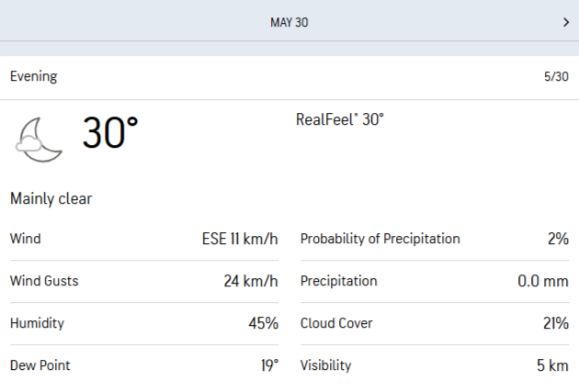The width and height of the screenshot is (579, 392).
Task: Click the Humidity label
Action: pos(37,323)
